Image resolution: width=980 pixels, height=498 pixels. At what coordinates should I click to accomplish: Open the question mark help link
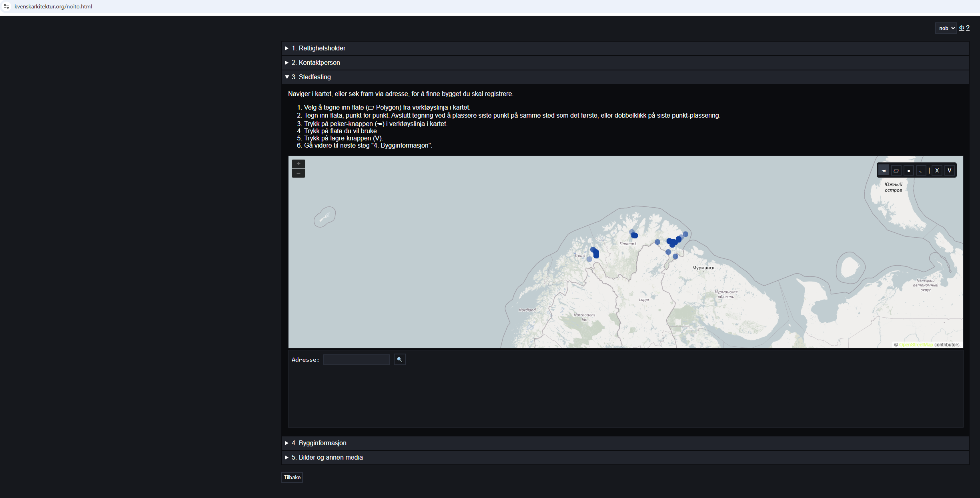tap(968, 28)
